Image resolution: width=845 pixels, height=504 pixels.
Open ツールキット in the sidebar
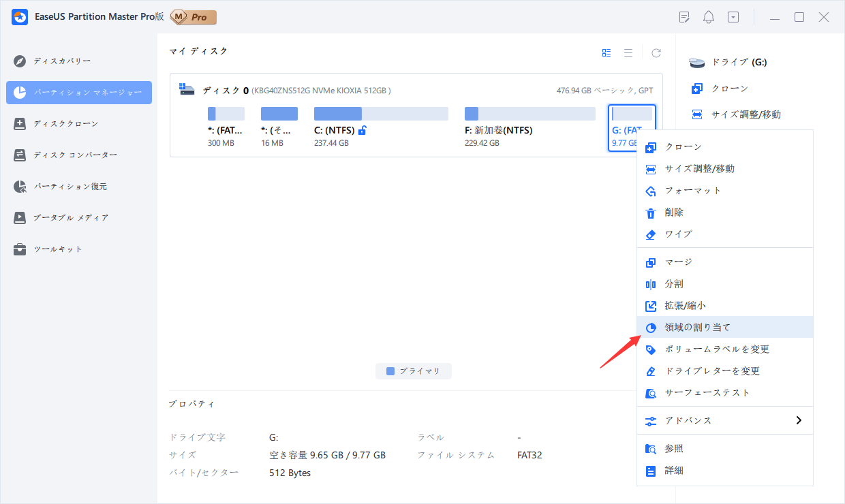(x=58, y=249)
